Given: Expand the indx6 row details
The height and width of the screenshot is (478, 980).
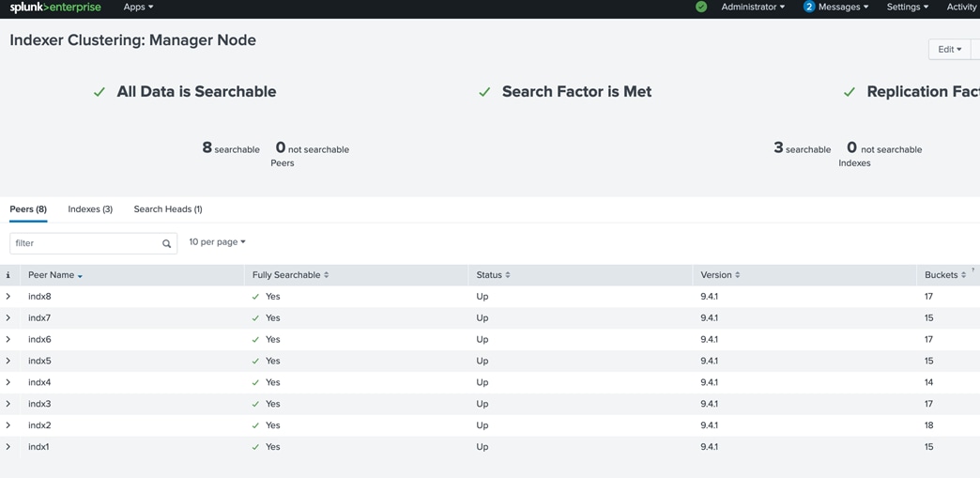Looking at the screenshot, I should pyautogui.click(x=8, y=339).
